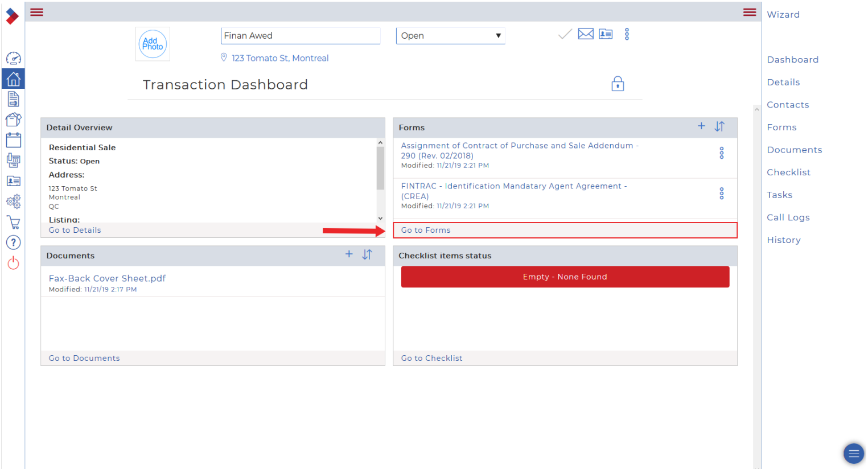Click the plus icon in Forms panel
Screen dimensions: 868x469
[x=701, y=126]
